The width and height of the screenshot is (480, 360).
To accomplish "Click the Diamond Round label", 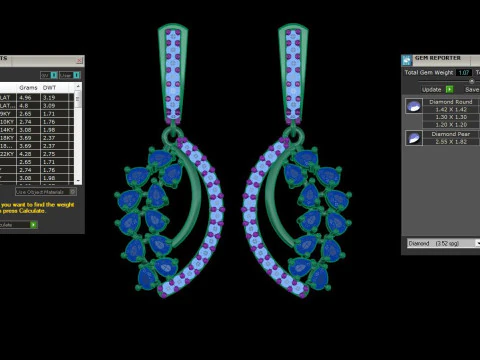I will [x=451, y=102].
